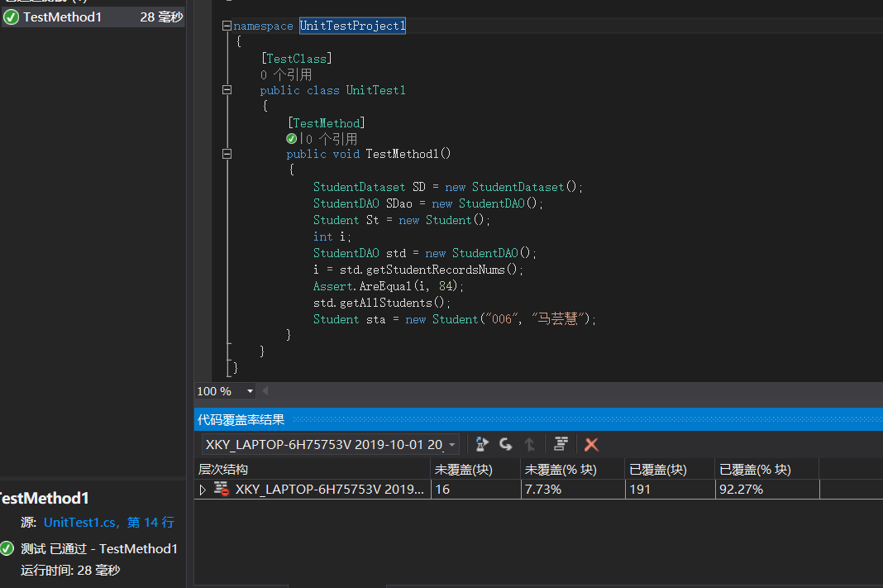Click the Export Results icon in coverage toolbar
Viewport: 883px width, 588px height.
[481, 444]
